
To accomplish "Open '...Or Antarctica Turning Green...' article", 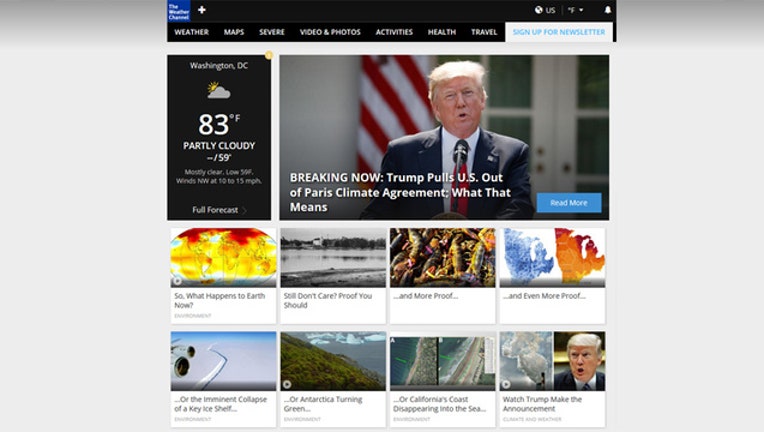I will pos(323,404).
